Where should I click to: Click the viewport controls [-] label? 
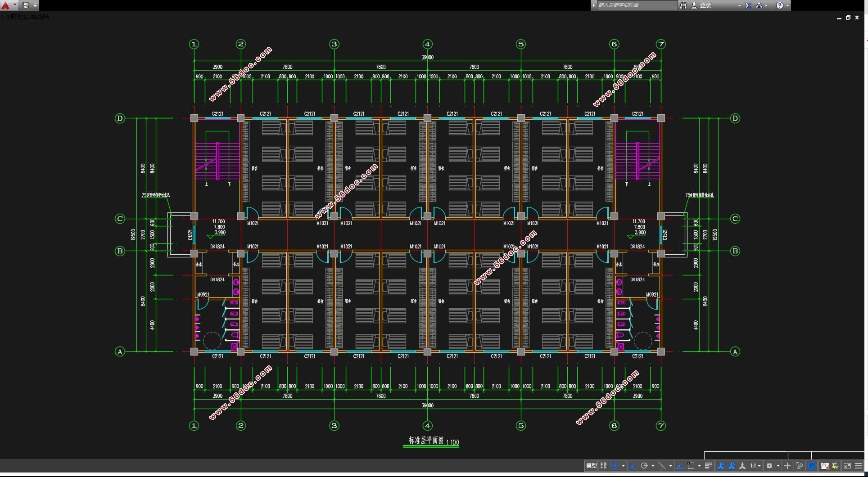4,17
